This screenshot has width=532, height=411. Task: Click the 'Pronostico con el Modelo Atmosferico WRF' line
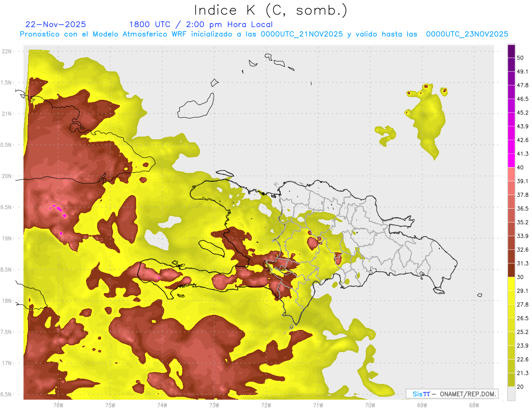pyautogui.click(x=264, y=34)
